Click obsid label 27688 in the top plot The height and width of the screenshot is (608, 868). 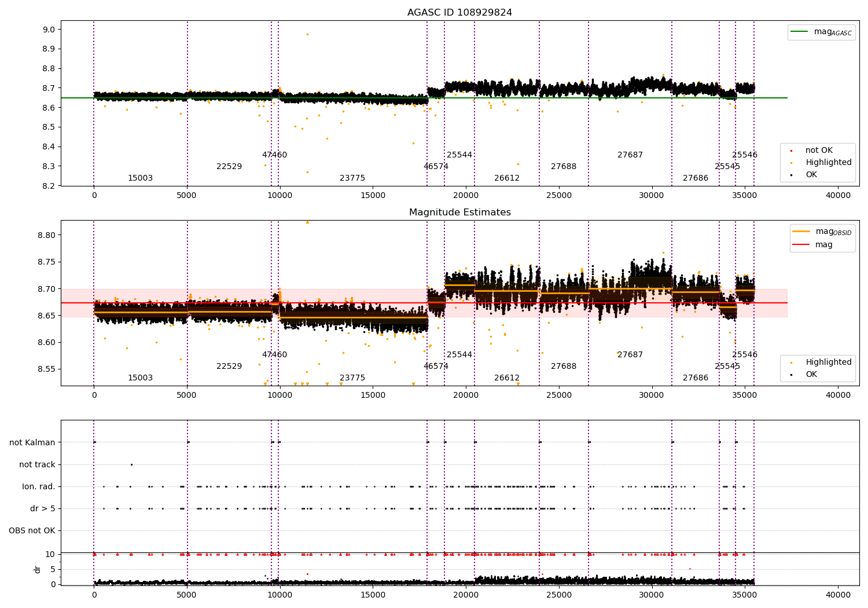click(564, 167)
